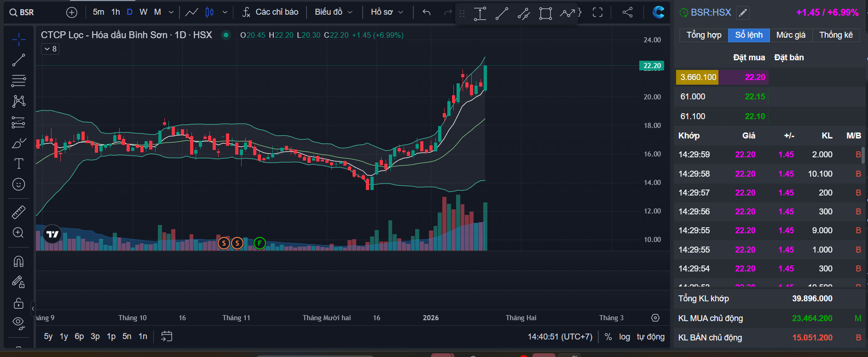Share the chart snapshot
Viewport: 868px width, 357px height.
[627, 12]
